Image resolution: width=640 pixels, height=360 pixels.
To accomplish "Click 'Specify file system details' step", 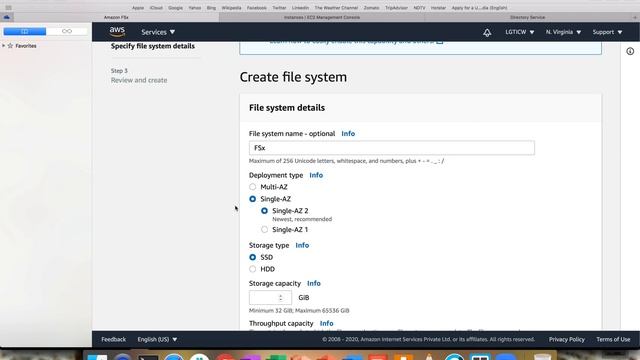I will coord(153,46).
